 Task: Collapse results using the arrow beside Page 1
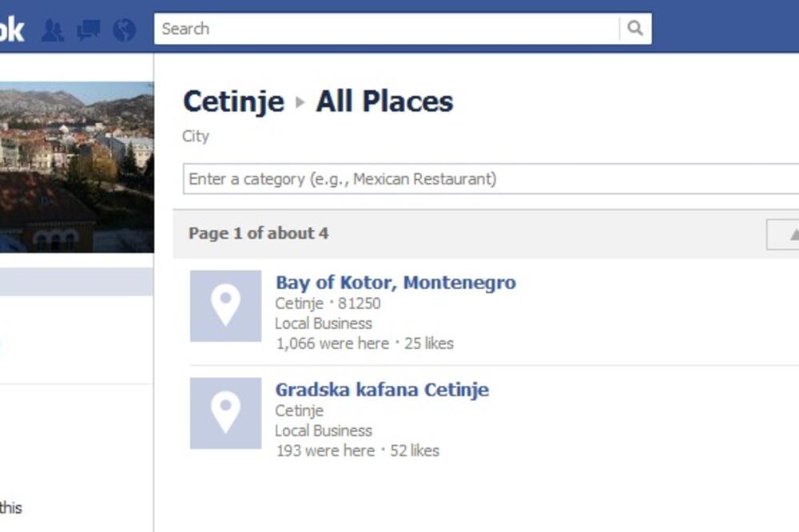(x=793, y=232)
